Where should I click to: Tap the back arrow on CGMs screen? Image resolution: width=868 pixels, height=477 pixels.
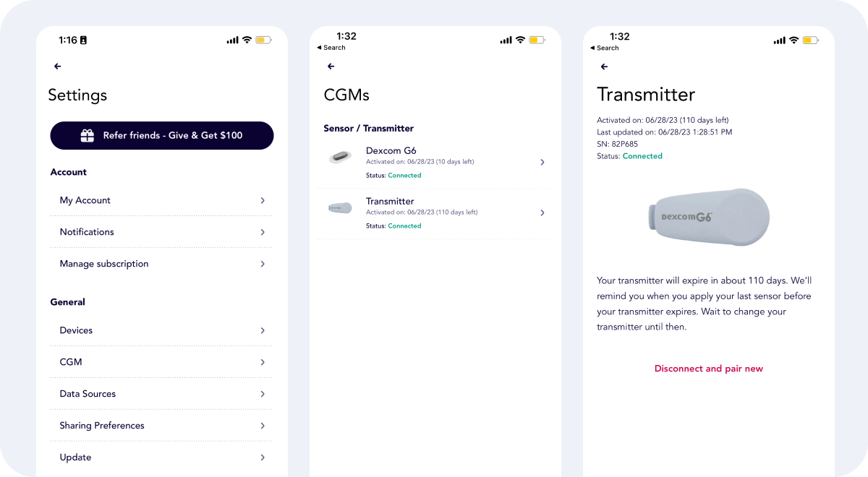[x=331, y=66]
